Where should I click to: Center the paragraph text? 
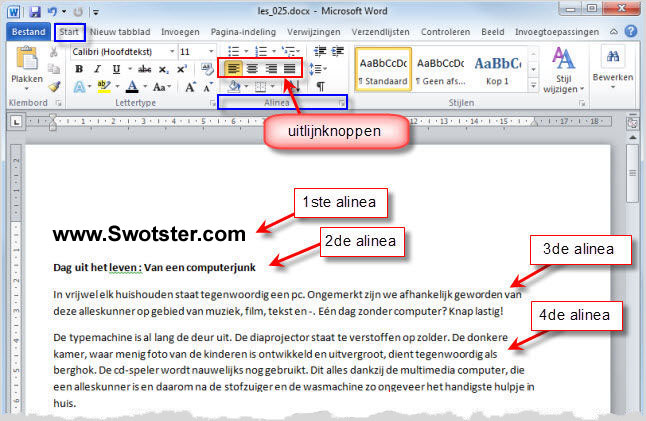click(x=252, y=68)
